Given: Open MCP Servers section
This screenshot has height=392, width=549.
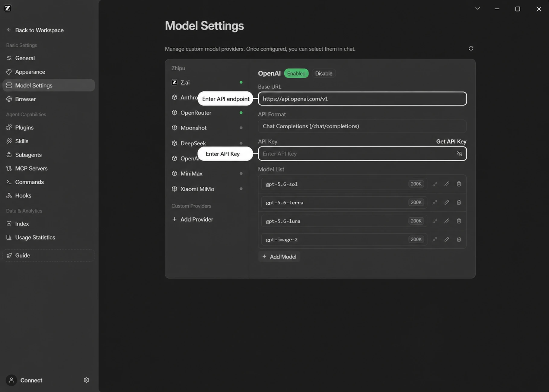Looking at the screenshot, I should 49,168.
